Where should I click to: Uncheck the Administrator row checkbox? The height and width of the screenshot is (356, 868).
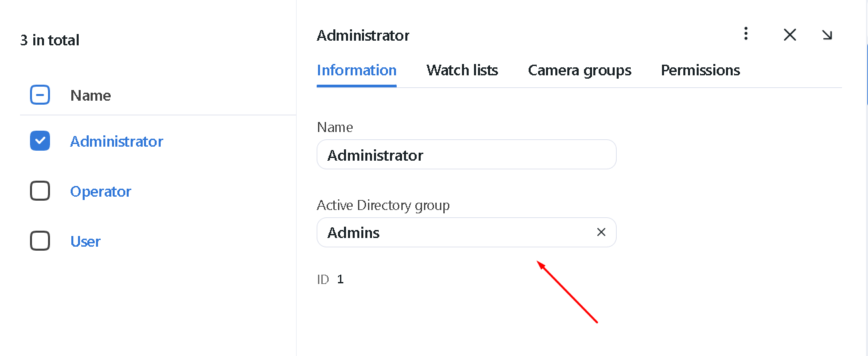pyautogui.click(x=40, y=141)
